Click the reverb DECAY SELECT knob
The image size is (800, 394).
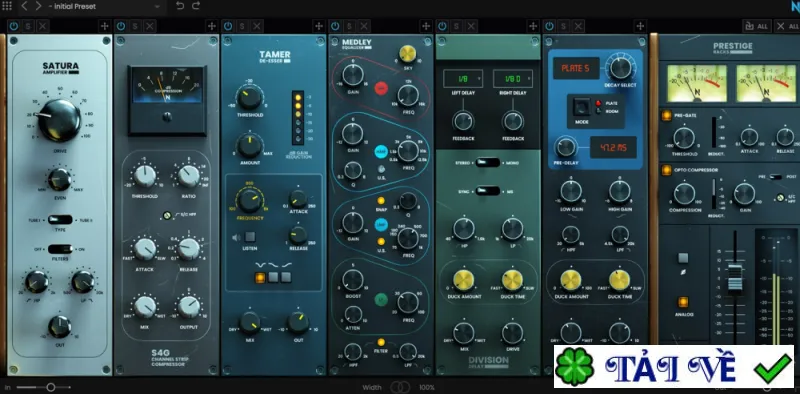620,68
